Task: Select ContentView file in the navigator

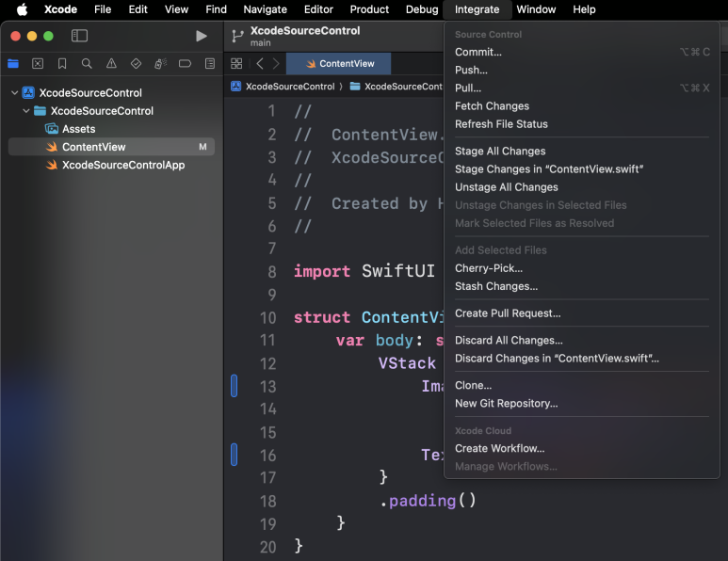Action: [111, 147]
